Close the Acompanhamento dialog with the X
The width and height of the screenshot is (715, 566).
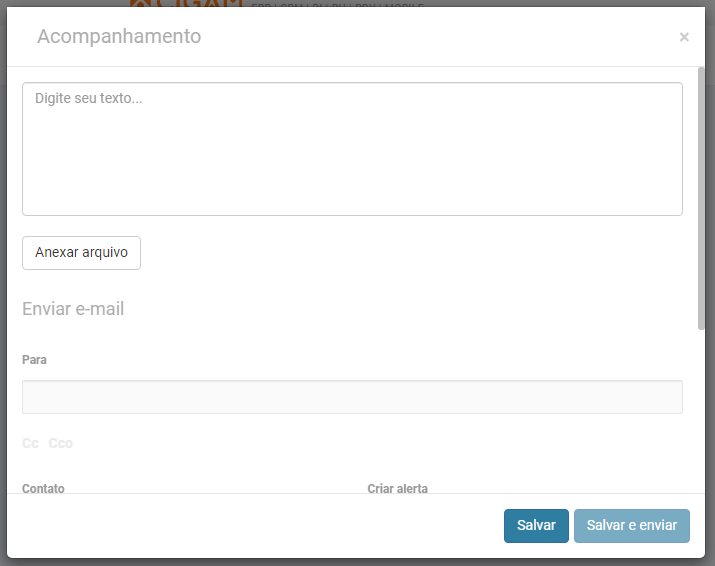(x=684, y=37)
